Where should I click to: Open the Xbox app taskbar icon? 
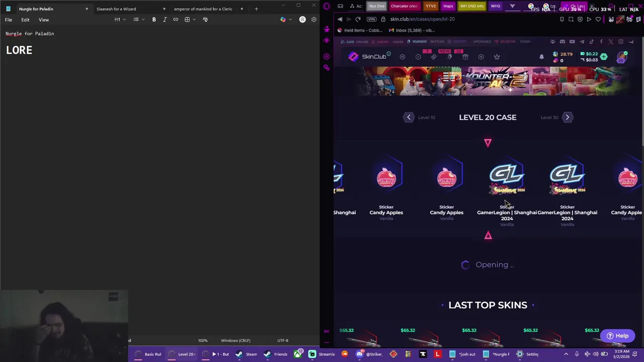pos(298,354)
